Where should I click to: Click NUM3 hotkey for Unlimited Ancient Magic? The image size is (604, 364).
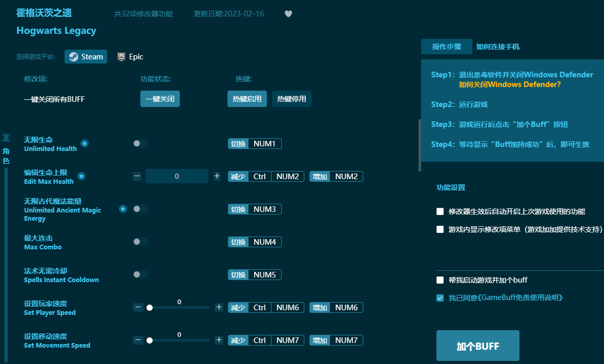265,209
